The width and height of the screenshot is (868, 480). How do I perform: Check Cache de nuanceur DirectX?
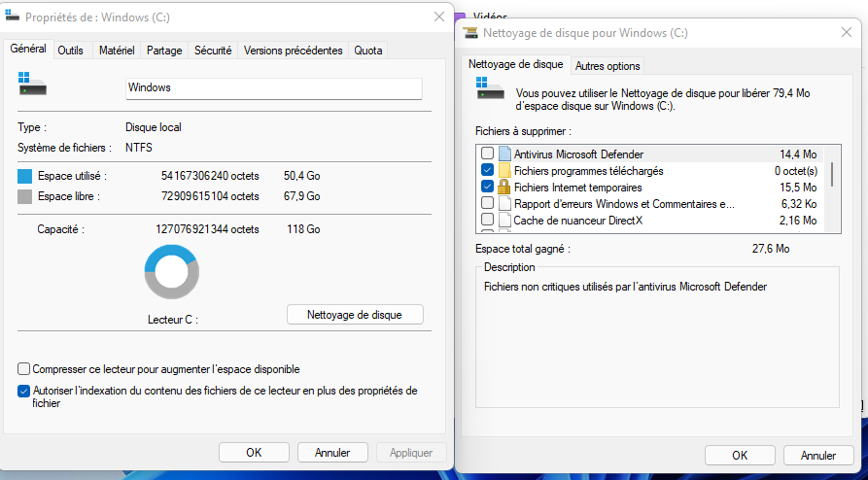point(487,220)
